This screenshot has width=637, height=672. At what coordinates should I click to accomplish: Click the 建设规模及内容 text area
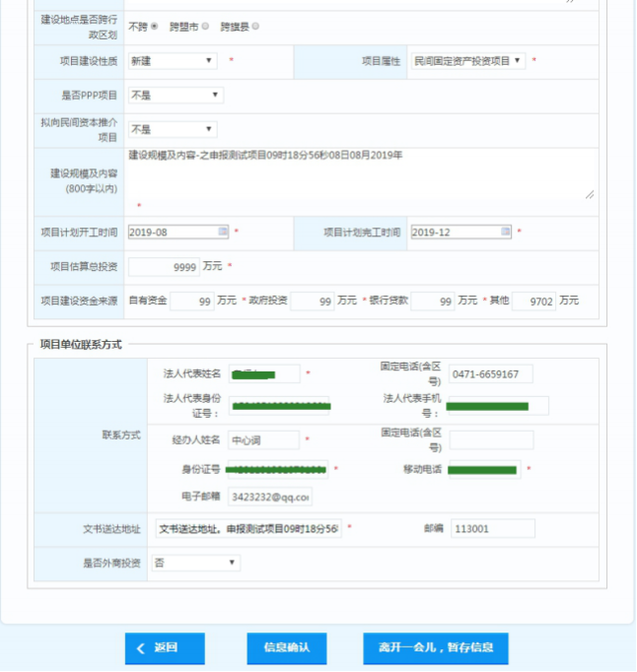[361, 174]
